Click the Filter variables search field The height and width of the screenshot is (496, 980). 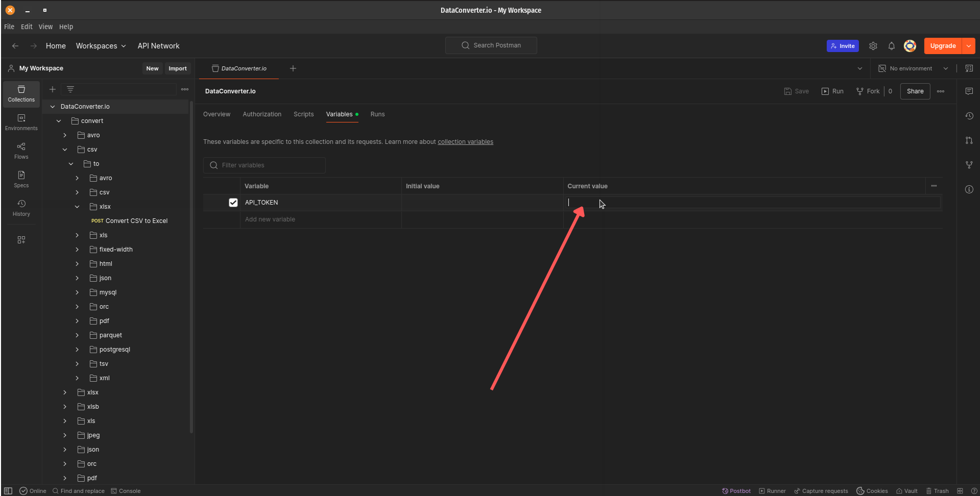pos(264,165)
